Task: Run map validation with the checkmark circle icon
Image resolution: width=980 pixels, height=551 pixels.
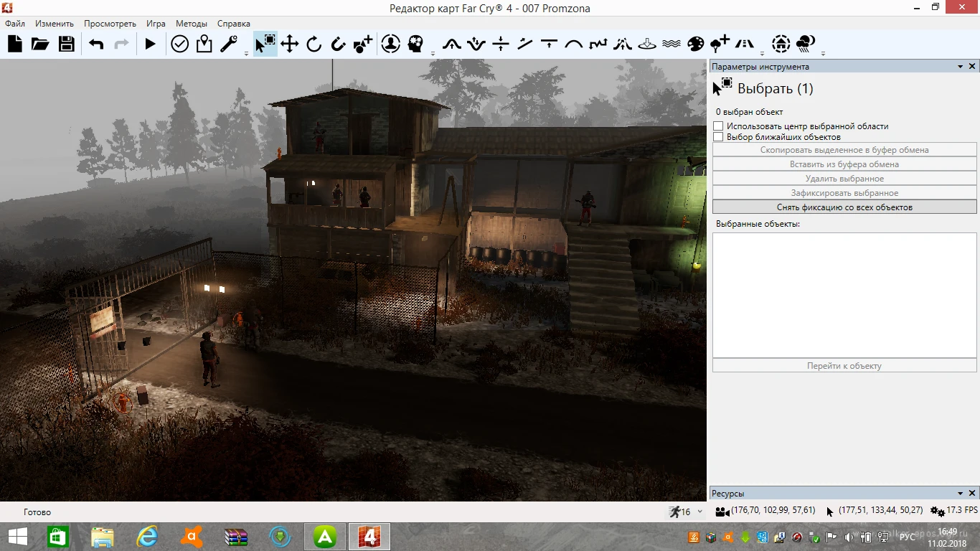Action: coord(179,44)
